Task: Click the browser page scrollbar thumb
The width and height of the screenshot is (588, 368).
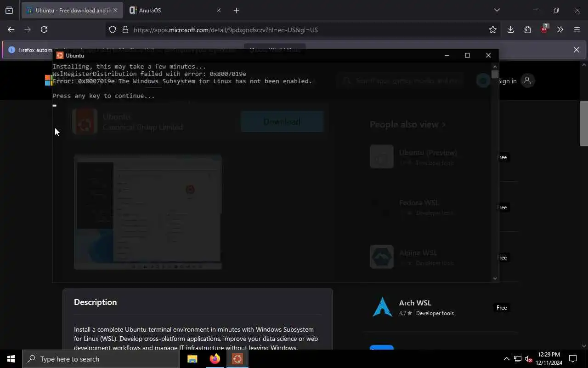Action: 584,123
